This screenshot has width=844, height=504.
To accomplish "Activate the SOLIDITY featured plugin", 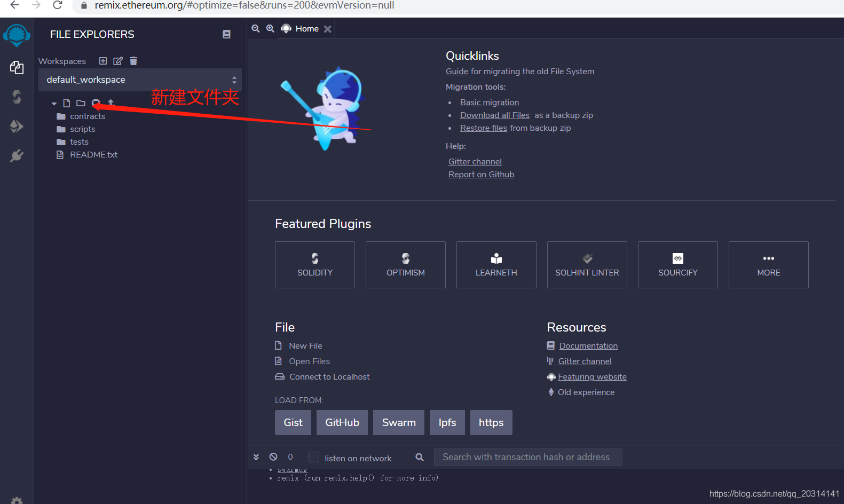I will point(315,265).
